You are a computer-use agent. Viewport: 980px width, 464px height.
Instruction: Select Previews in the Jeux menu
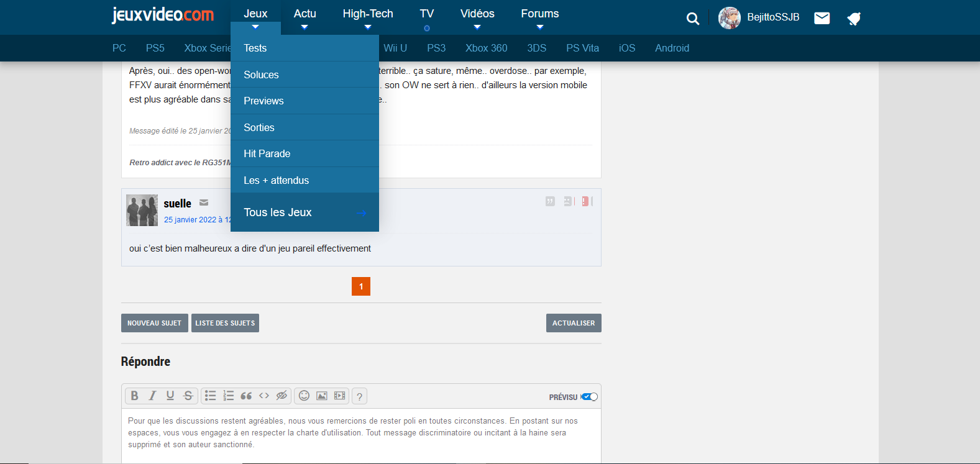305,101
